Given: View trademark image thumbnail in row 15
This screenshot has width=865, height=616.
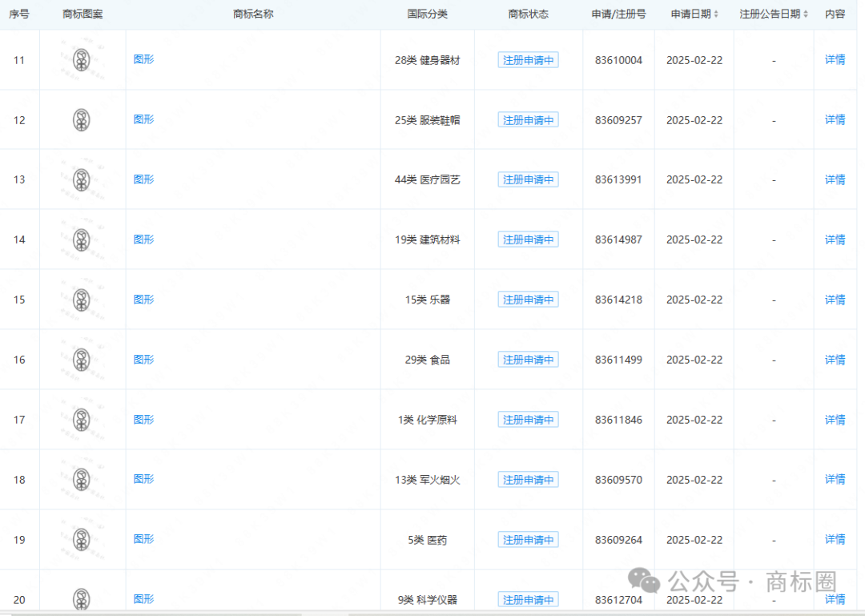Looking at the screenshot, I should pos(82,300).
